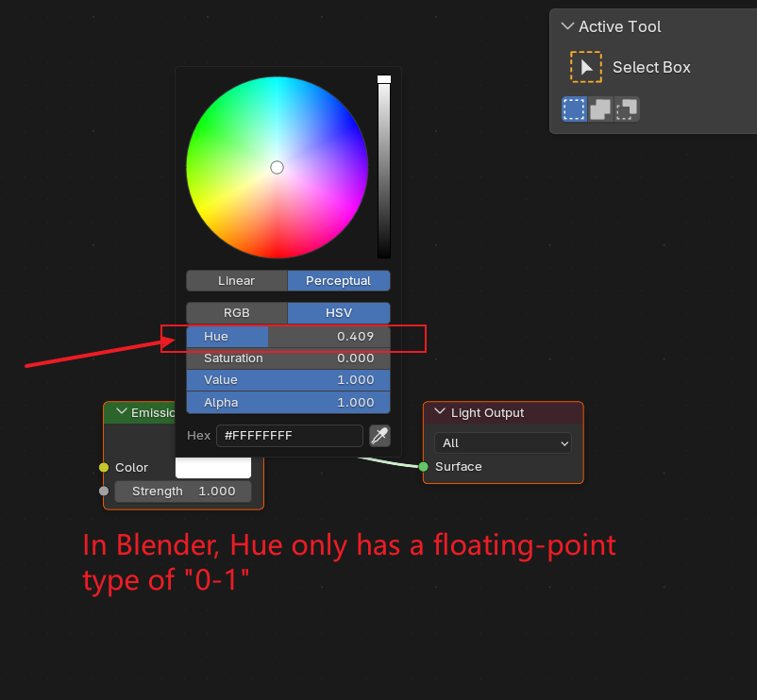The width and height of the screenshot is (757, 700).
Task: Click the center handle of the color wheel
Action: coord(277,167)
